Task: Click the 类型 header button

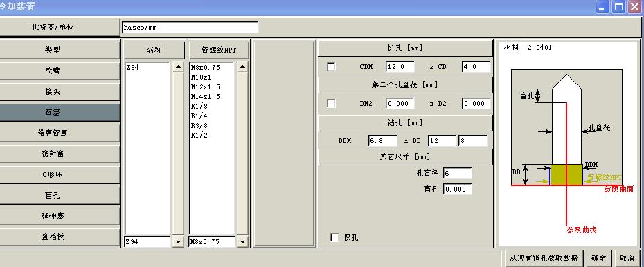Action: pyautogui.click(x=60, y=50)
